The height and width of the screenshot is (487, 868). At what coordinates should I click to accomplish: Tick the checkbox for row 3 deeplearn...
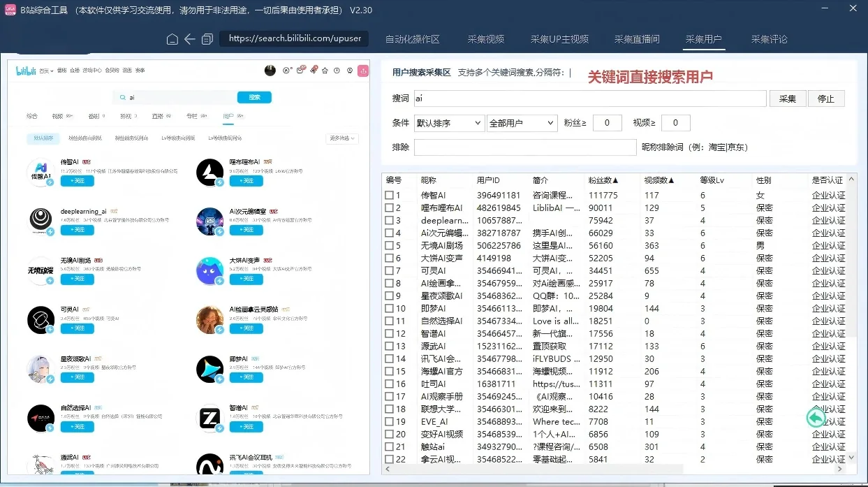[389, 221]
